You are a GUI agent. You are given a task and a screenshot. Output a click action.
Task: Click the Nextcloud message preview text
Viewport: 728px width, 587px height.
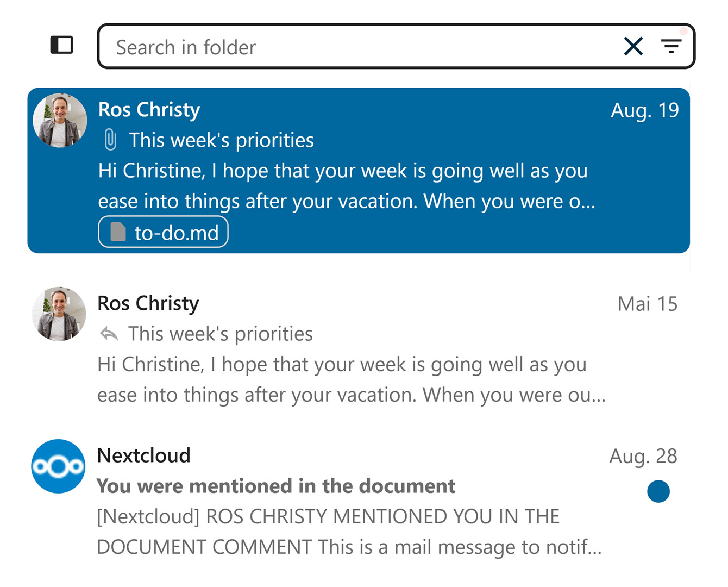(349, 532)
